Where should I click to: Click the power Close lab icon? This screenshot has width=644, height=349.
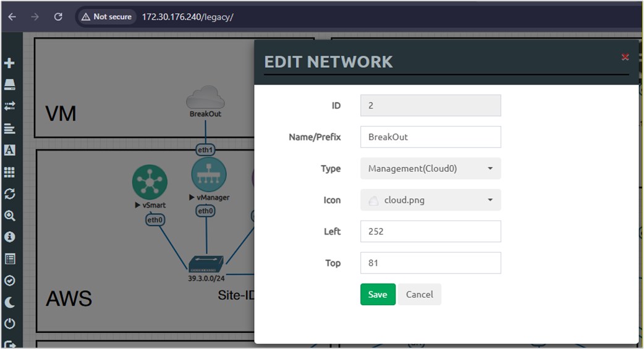click(x=9, y=324)
